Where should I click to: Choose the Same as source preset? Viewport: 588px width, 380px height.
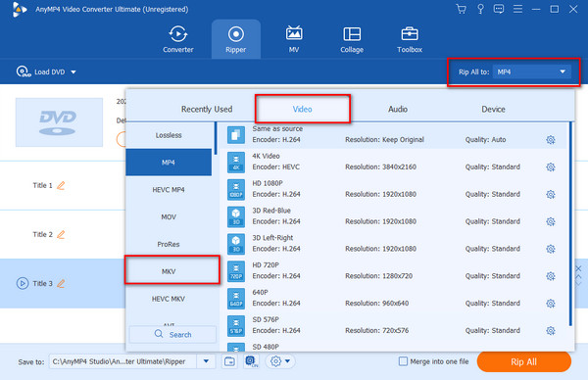[393, 135]
